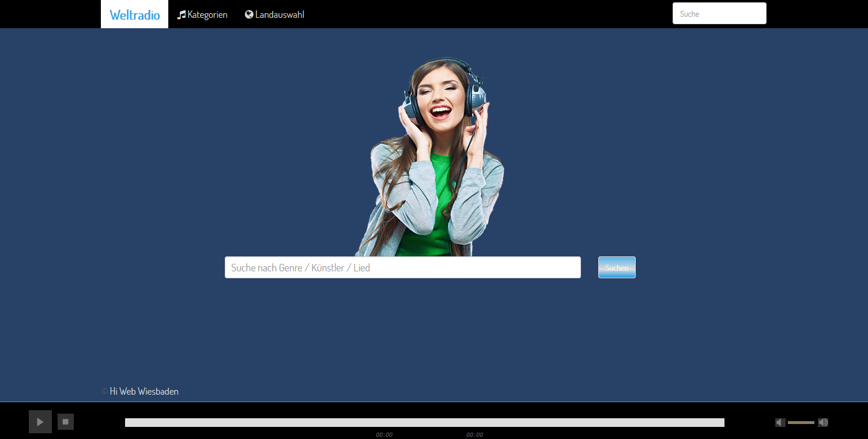Viewport: 868px width, 439px height.
Task: Click the music note icon beside Kategorien
Action: (x=182, y=14)
